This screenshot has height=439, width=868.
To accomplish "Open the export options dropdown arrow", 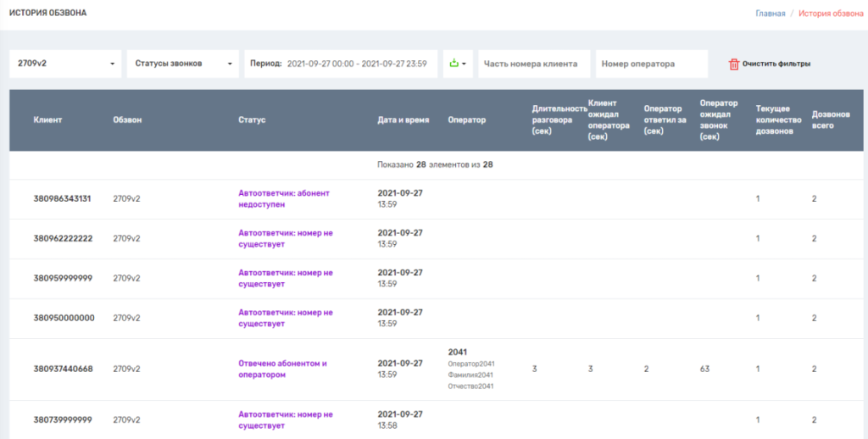I will click(465, 64).
